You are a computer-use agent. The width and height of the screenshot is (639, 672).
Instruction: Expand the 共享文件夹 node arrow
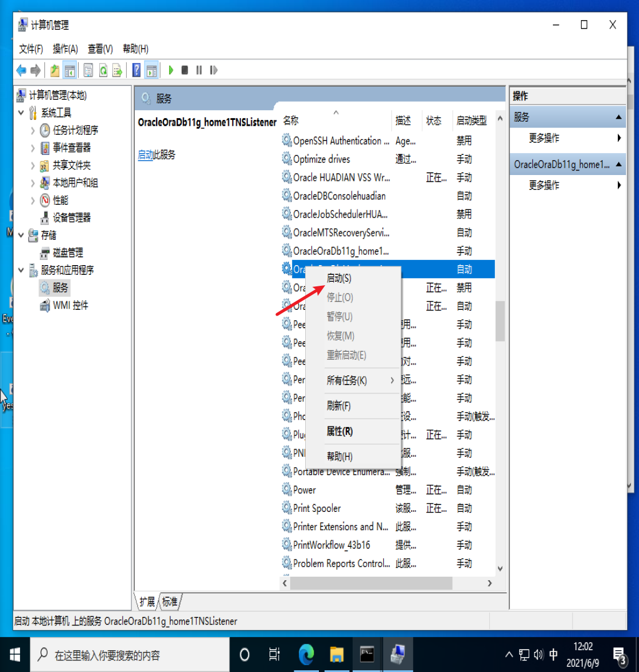point(33,166)
